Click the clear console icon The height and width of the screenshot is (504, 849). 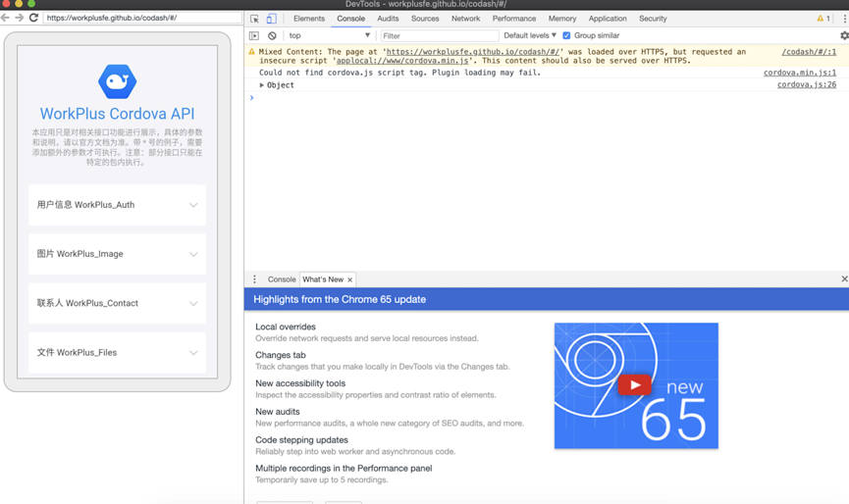[x=272, y=35]
